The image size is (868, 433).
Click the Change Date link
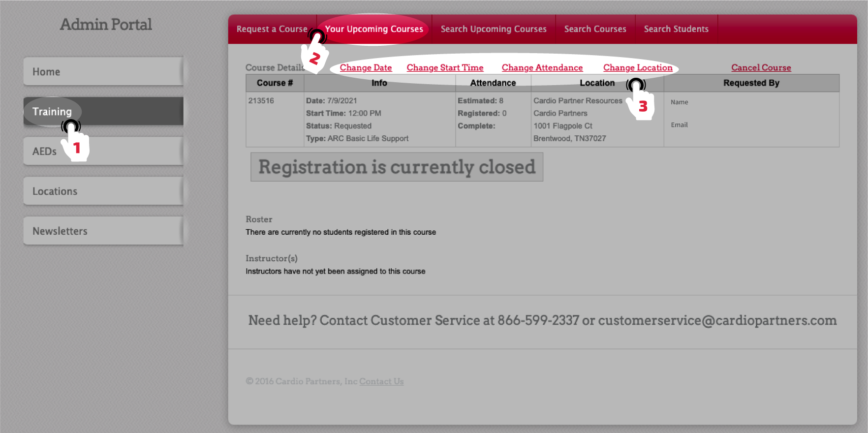click(x=366, y=68)
